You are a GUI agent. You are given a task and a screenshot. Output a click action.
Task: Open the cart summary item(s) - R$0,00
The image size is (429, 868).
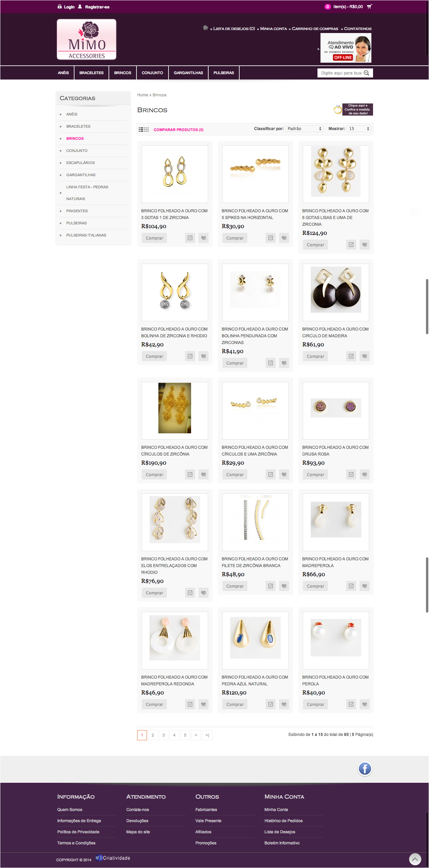pyautogui.click(x=348, y=7)
